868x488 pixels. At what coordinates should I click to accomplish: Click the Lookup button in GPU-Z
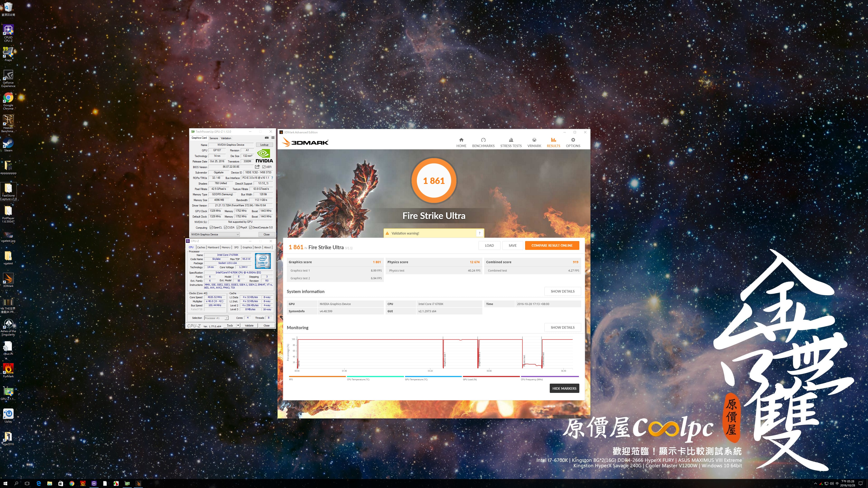pos(264,145)
